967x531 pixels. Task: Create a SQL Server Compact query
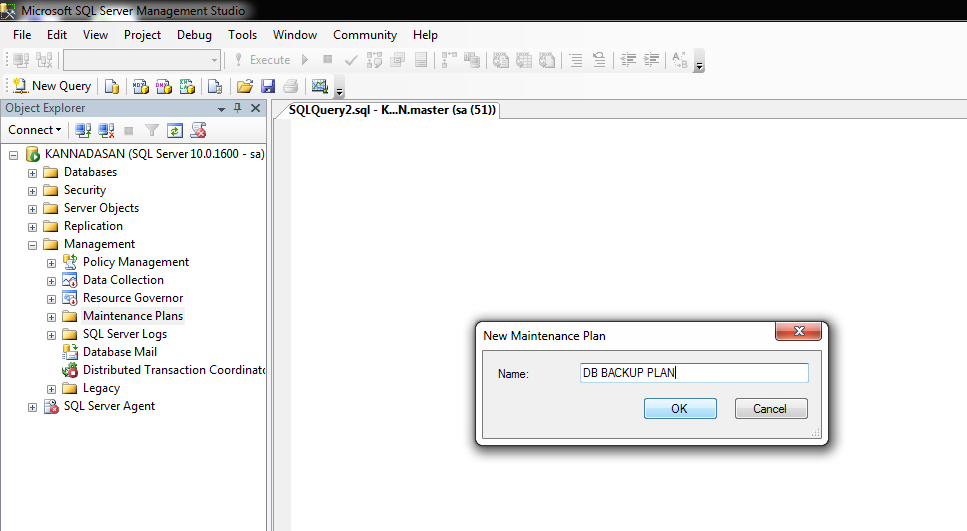click(x=215, y=86)
